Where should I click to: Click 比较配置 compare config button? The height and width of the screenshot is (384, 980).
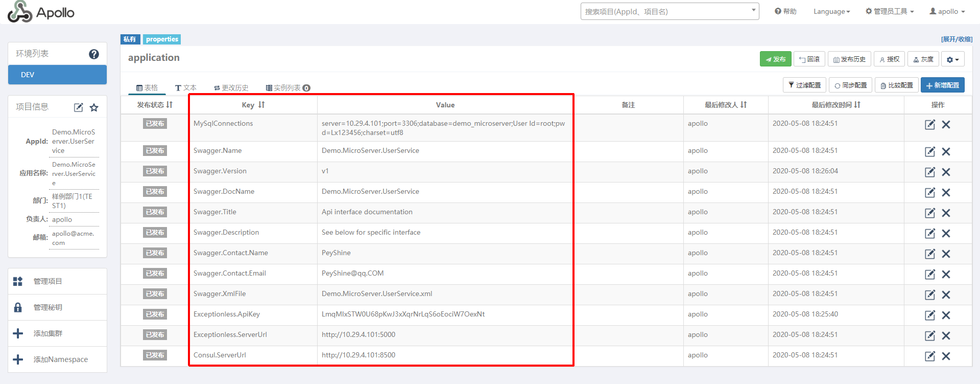point(897,85)
